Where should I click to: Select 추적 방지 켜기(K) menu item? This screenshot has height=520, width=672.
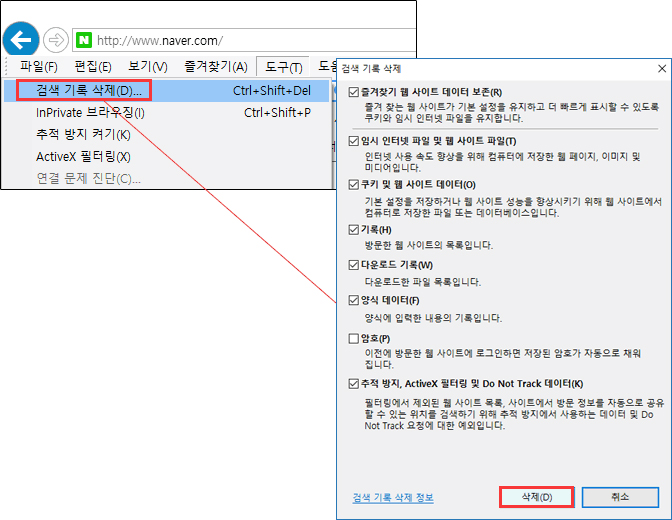(x=83, y=134)
